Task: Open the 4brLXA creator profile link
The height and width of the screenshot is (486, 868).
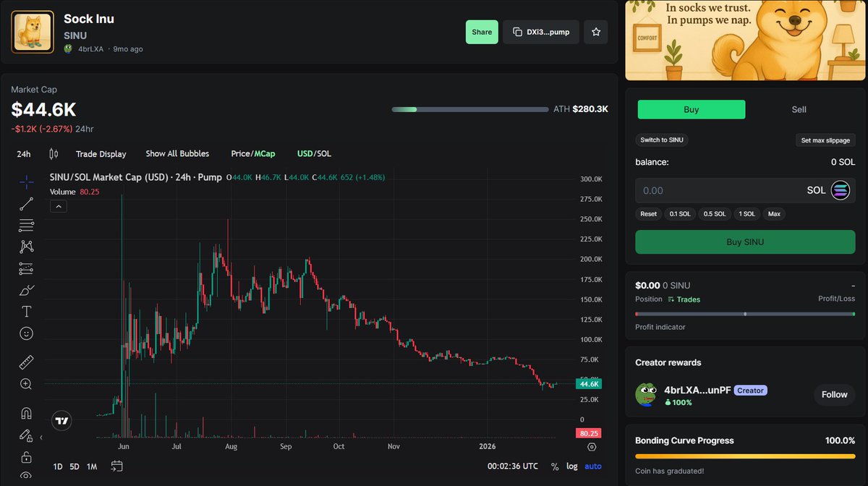Action: [x=91, y=49]
